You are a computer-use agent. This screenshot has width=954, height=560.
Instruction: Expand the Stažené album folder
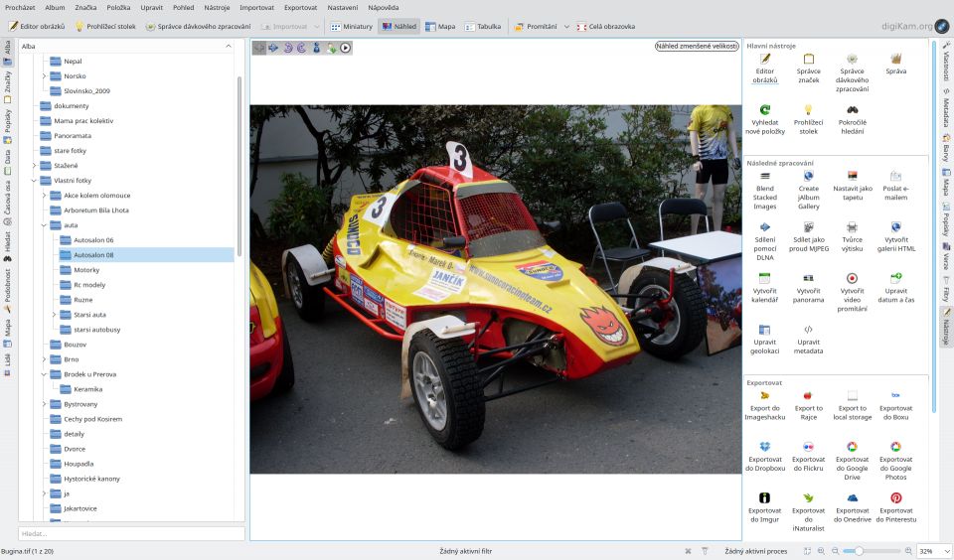(x=34, y=166)
